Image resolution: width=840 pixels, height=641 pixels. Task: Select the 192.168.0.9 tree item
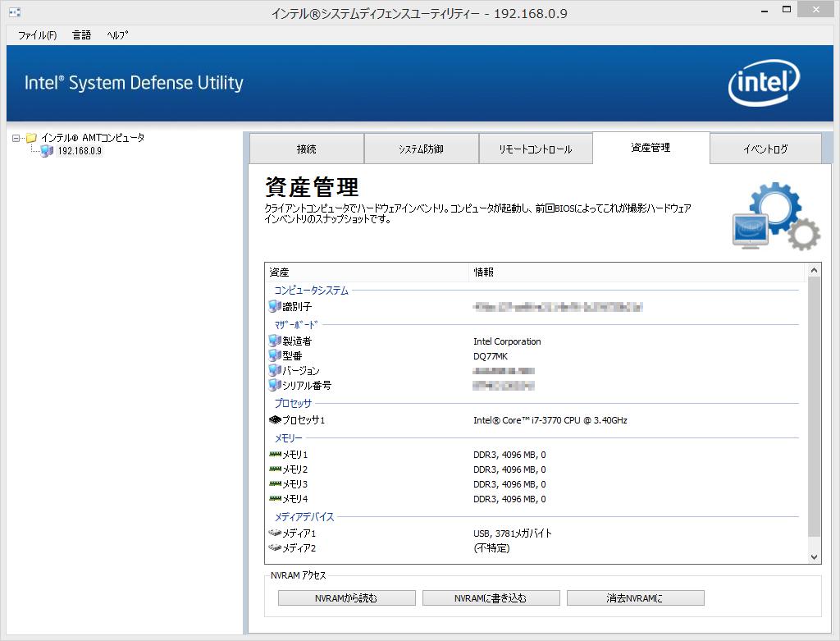coord(80,151)
